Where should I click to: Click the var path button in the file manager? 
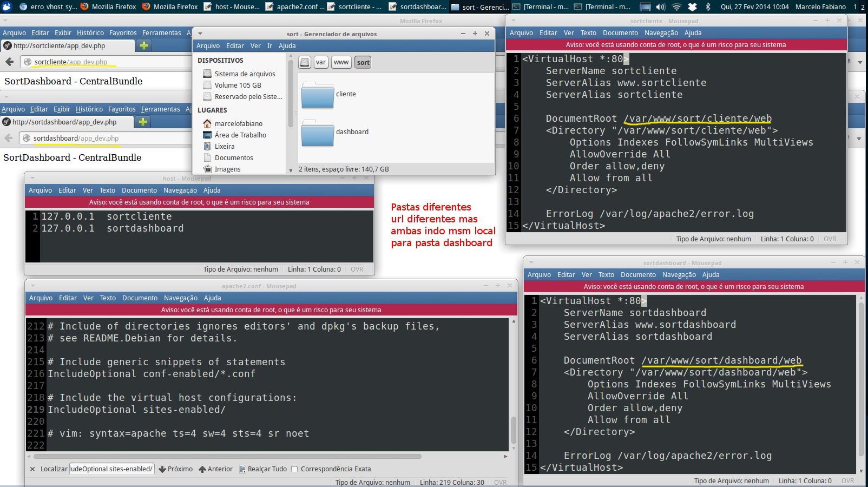click(x=321, y=62)
